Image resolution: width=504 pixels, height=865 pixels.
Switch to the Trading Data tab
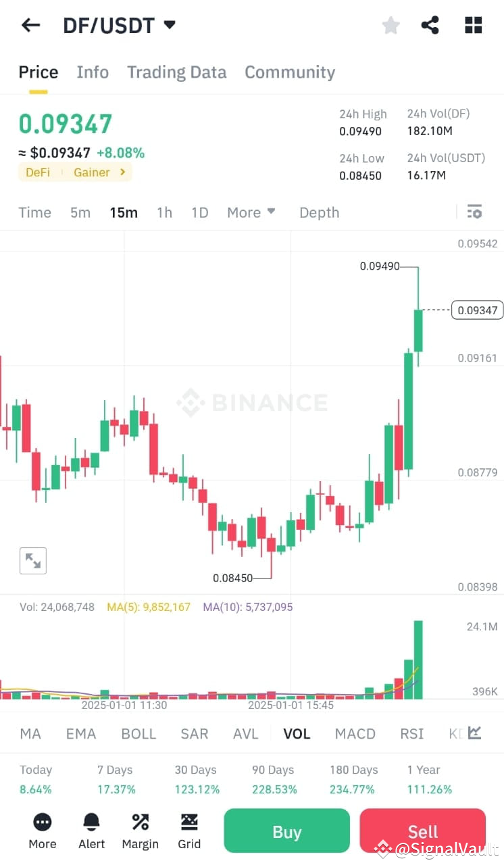pyautogui.click(x=176, y=72)
